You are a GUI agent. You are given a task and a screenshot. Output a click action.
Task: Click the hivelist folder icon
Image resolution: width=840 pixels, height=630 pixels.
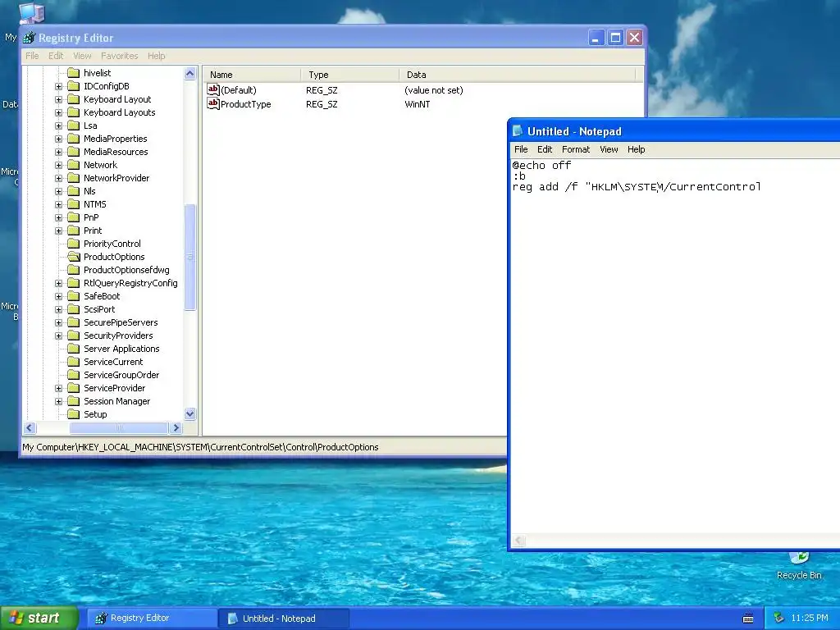[73, 73]
